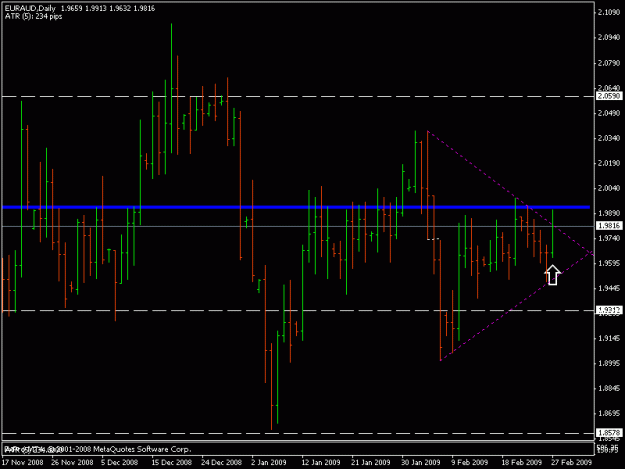Click the 2.0490 price scale label
Image resolution: width=625 pixels, height=469 pixels.
point(609,113)
